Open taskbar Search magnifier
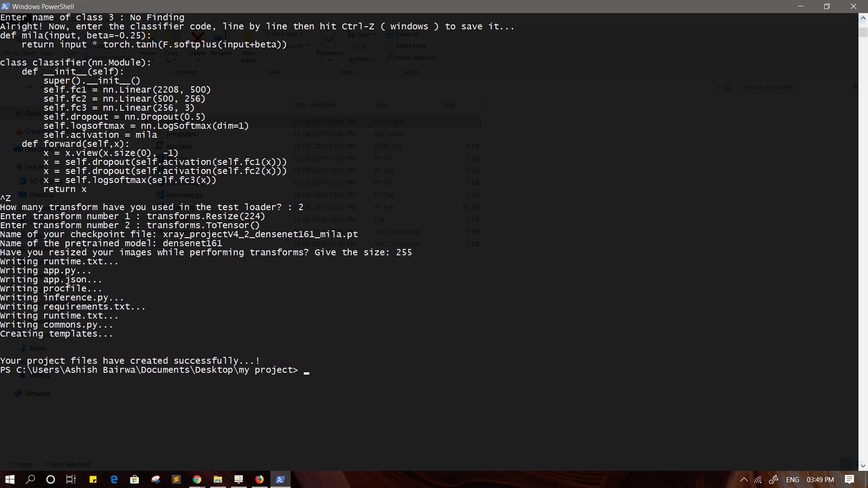Viewport: 868px width, 488px height. tap(30, 479)
